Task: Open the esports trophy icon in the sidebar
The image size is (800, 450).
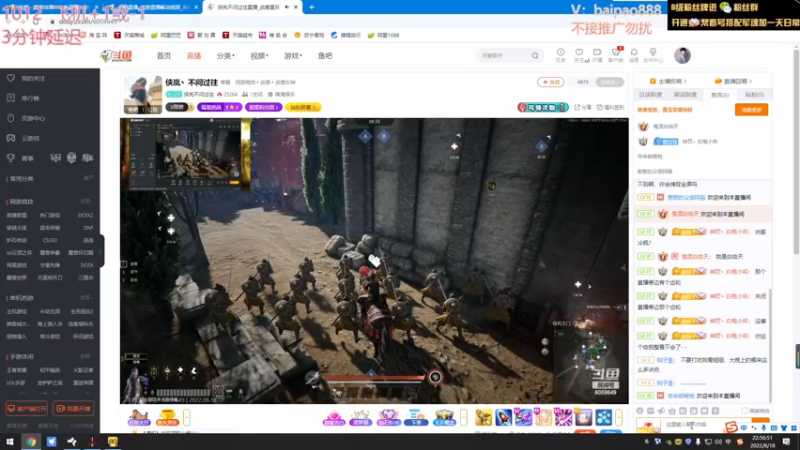Action: coord(11,158)
